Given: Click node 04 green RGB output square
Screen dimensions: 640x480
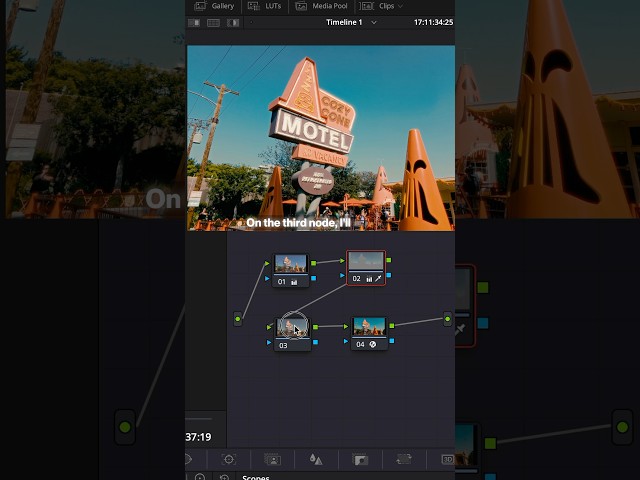Looking at the screenshot, I should click(x=392, y=326).
